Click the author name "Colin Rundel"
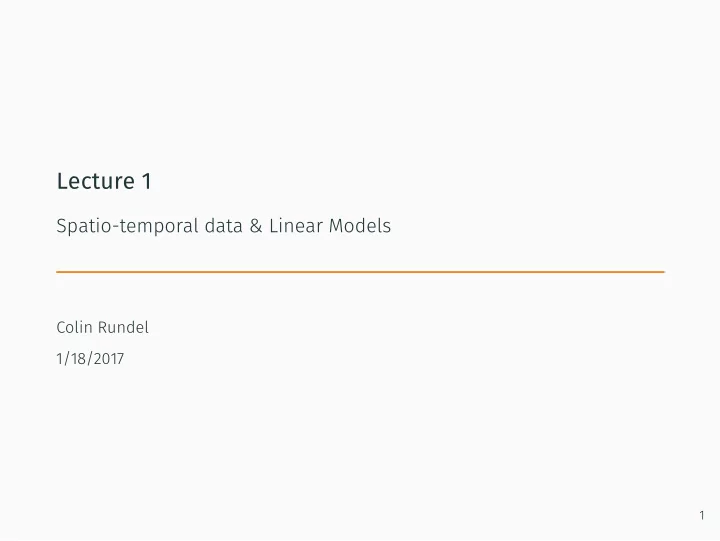The height and width of the screenshot is (541, 720). pyautogui.click(x=102, y=327)
